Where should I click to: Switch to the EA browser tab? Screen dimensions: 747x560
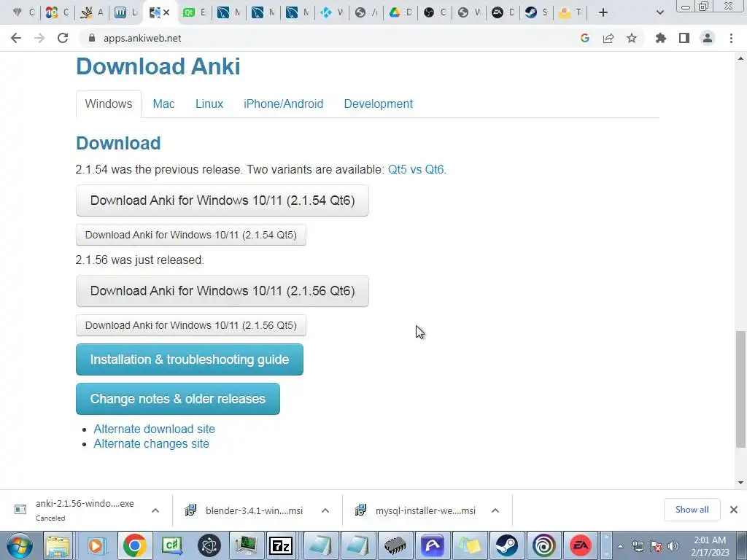click(503, 12)
